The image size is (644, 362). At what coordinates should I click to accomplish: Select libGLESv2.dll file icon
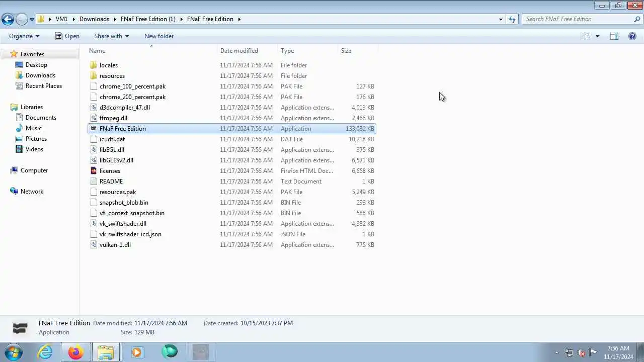coord(94,160)
